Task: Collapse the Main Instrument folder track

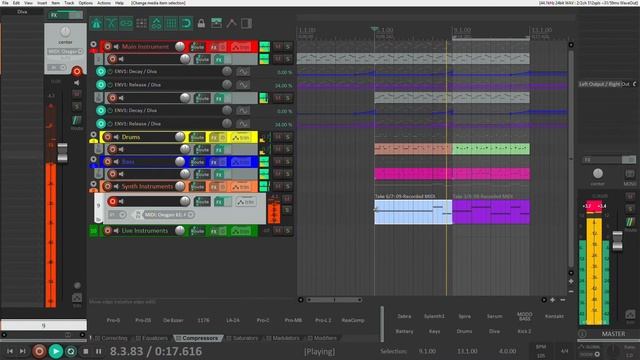Action: point(93,44)
